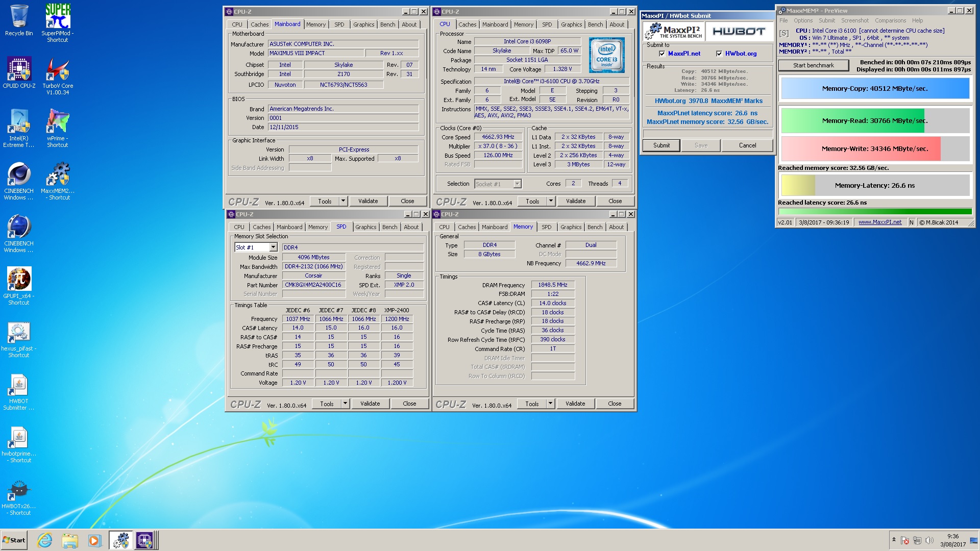Click the N box in MaxxMEM status bar
Image resolution: width=980 pixels, height=551 pixels.
(911, 222)
